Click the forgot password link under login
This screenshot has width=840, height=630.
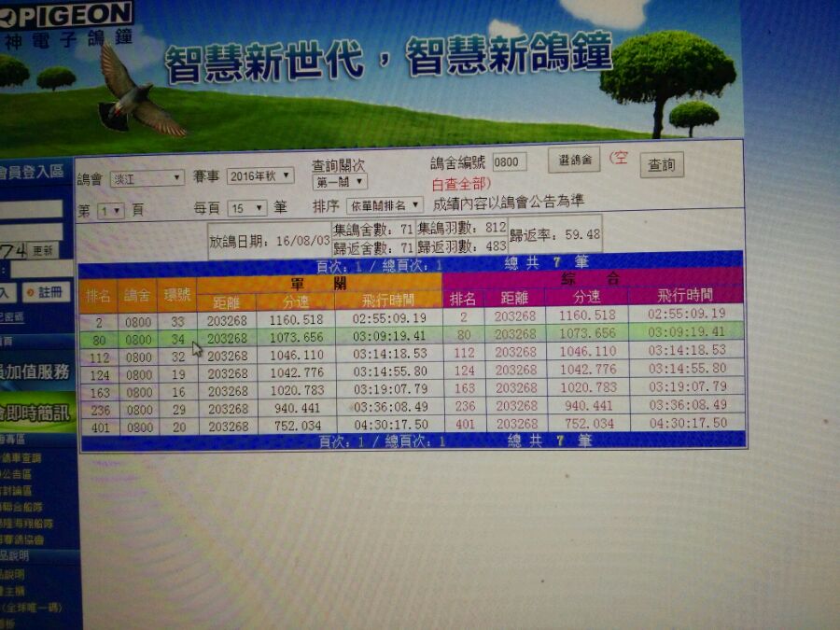point(12,317)
